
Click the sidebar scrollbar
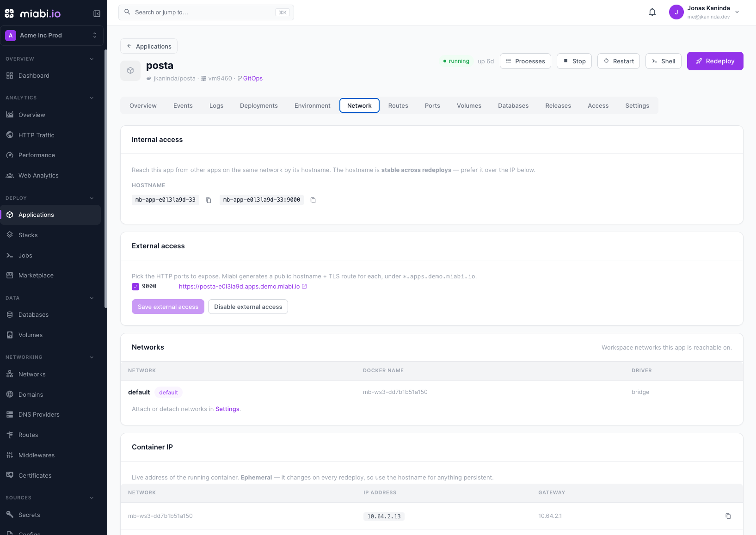106,178
